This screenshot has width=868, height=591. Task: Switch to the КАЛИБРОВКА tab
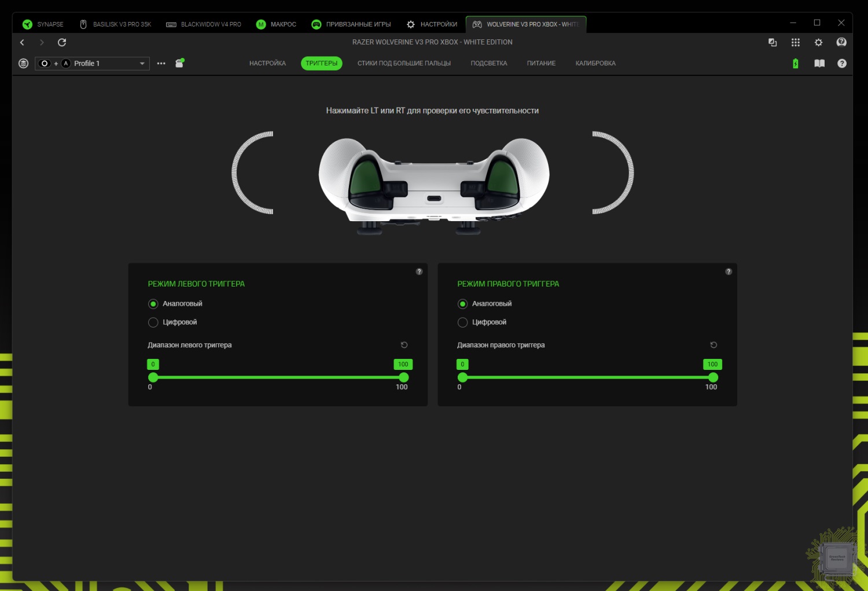click(x=595, y=64)
